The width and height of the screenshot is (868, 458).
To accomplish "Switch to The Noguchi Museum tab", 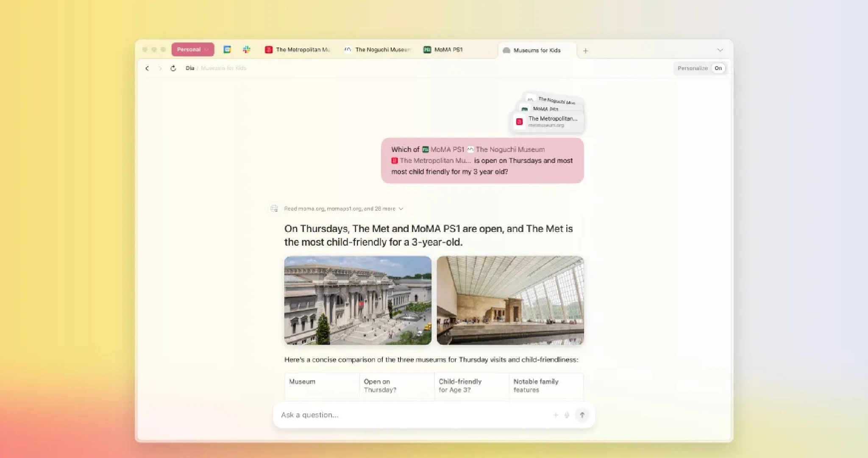I will (x=378, y=50).
